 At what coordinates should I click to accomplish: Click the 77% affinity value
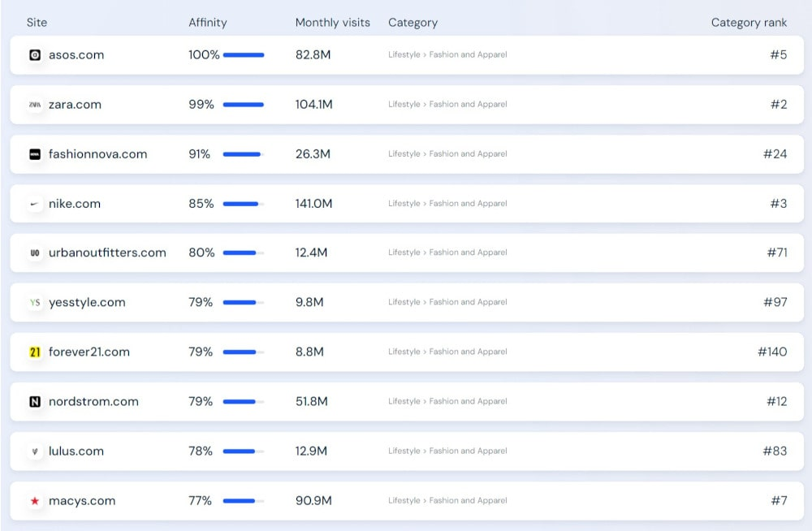[x=200, y=501]
